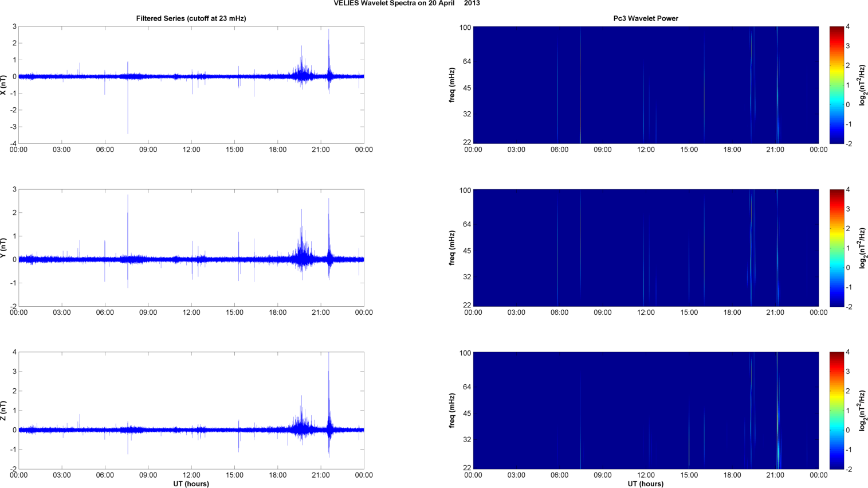
Task: Click the '0' tick on middle colorbar
Action: pyautogui.click(x=848, y=267)
